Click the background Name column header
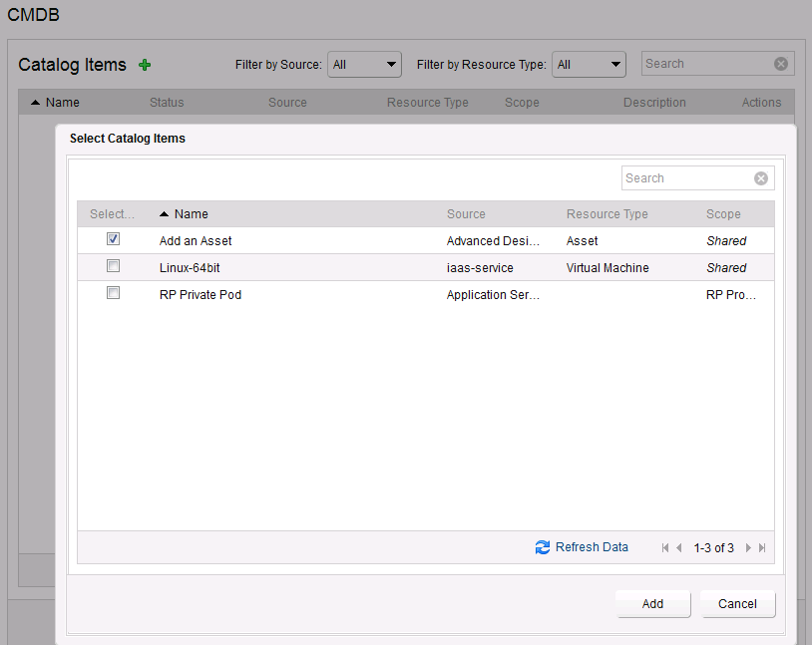This screenshot has height=645, width=812. tap(62, 103)
